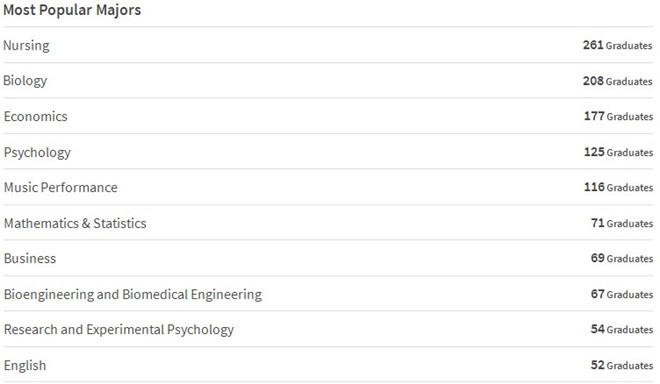Image resolution: width=660 pixels, height=384 pixels.
Task: Click the 125 Graduates figure
Action: click(x=618, y=152)
